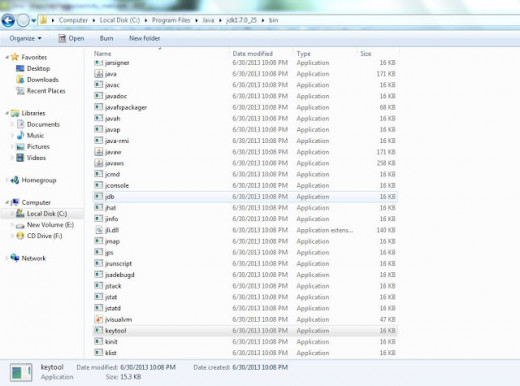This screenshot has height=386, width=520.
Task: Click the jvisualvm orange icon
Action: coord(98,319)
